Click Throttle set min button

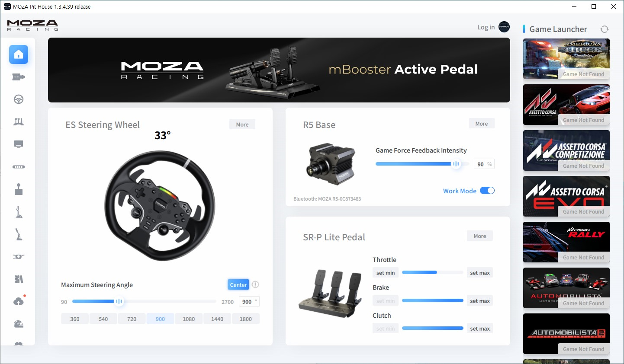(x=386, y=273)
